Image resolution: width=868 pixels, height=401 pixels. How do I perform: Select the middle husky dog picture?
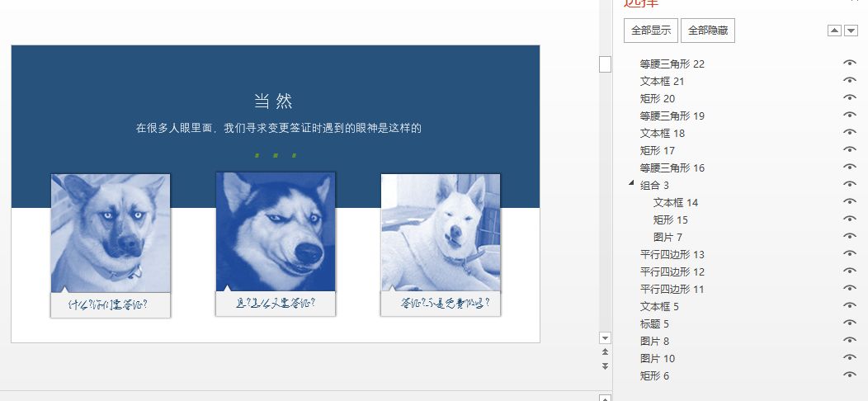pos(276,232)
